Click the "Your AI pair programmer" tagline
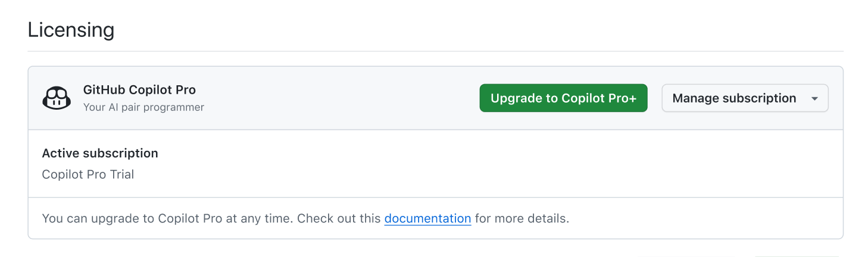The height and width of the screenshot is (257, 868). (x=143, y=107)
